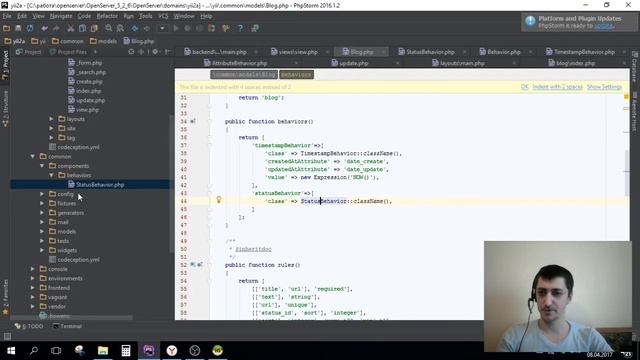Expand the tag folder

[x=51, y=138]
